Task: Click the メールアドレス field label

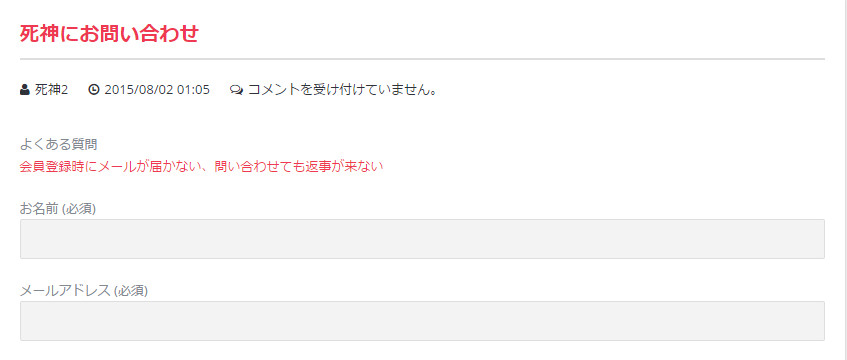Action: click(x=65, y=291)
